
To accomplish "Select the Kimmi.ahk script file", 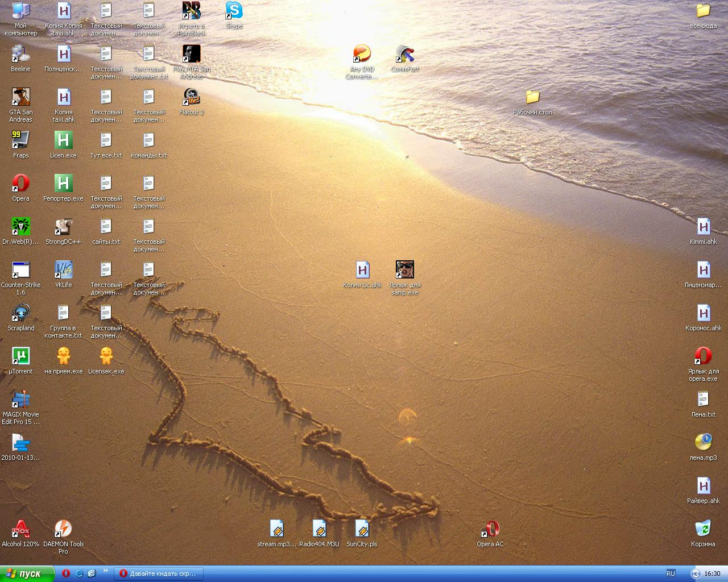I will [703, 231].
